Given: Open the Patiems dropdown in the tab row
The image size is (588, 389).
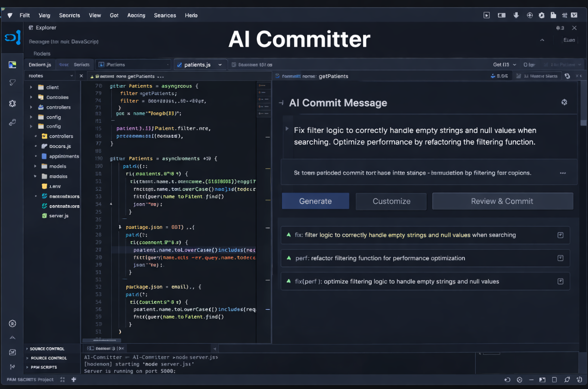Looking at the screenshot, I should coord(134,64).
